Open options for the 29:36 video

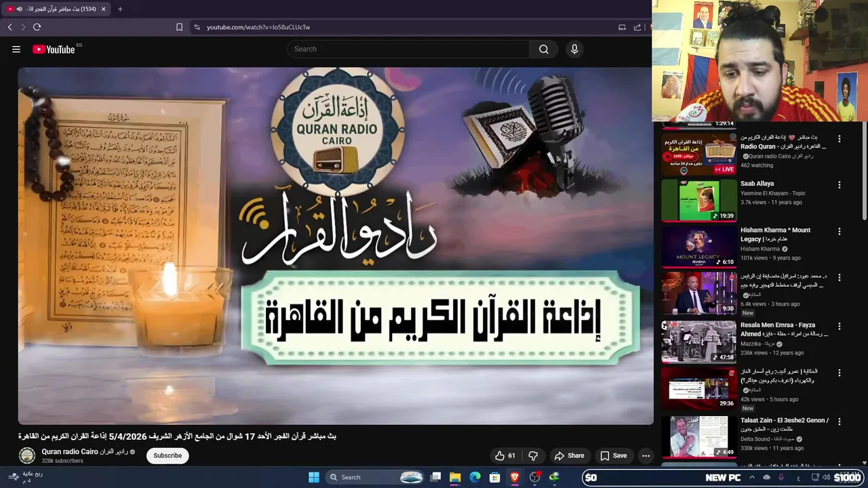pyautogui.click(x=839, y=373)
